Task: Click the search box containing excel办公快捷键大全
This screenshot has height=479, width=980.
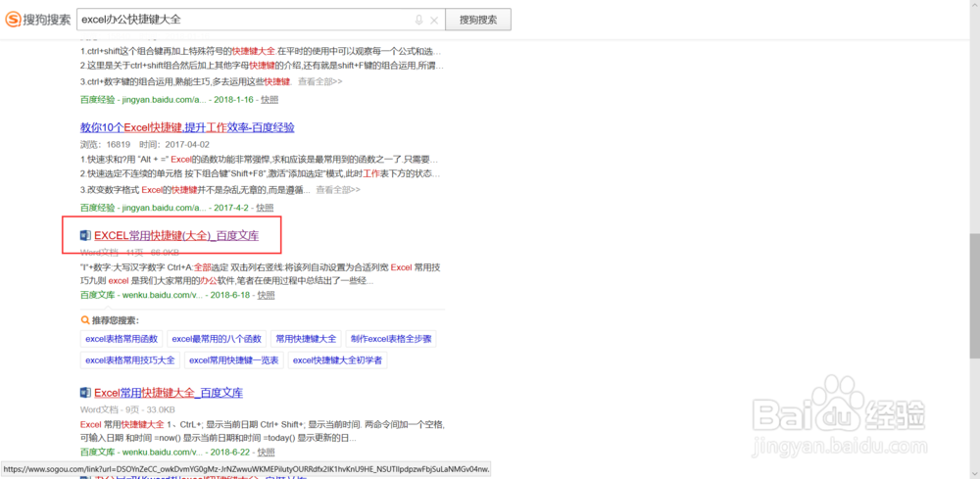Action: (261, 20)
